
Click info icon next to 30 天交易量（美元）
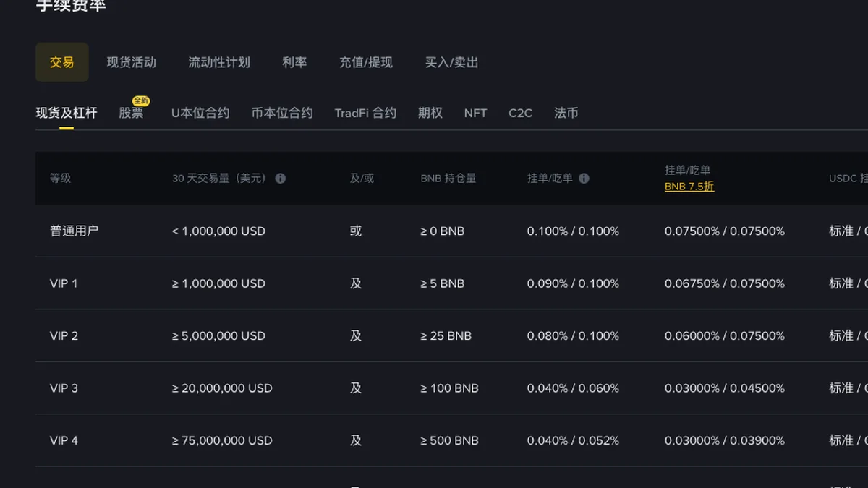[x=281, y=178]
